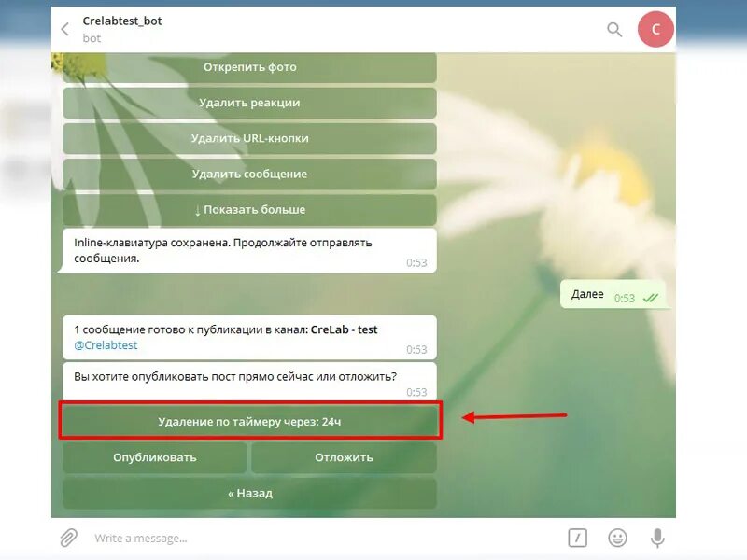Screen dimensions: 747x560
Task: Go back using the chat header arrow
Action: coord(65,30)
